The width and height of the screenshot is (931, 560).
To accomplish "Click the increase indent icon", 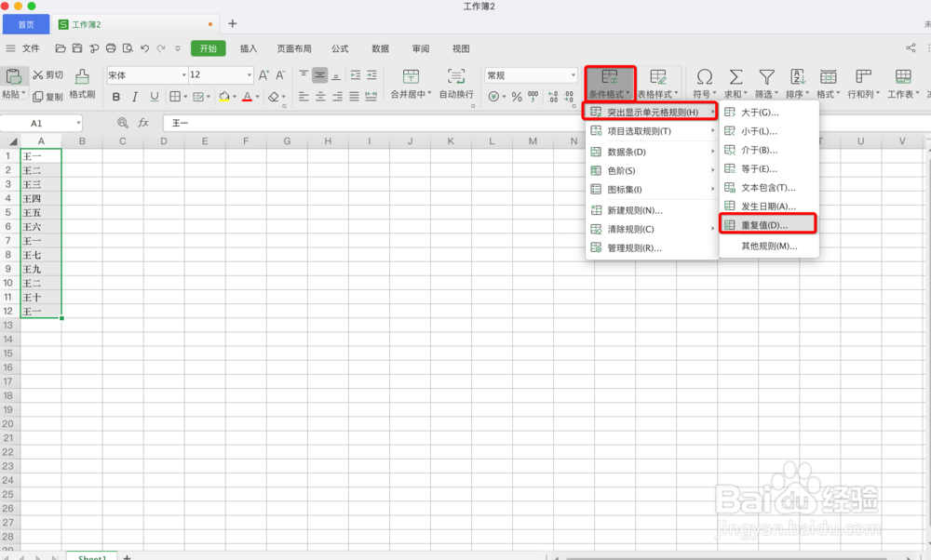I will [x=371, y=74].
